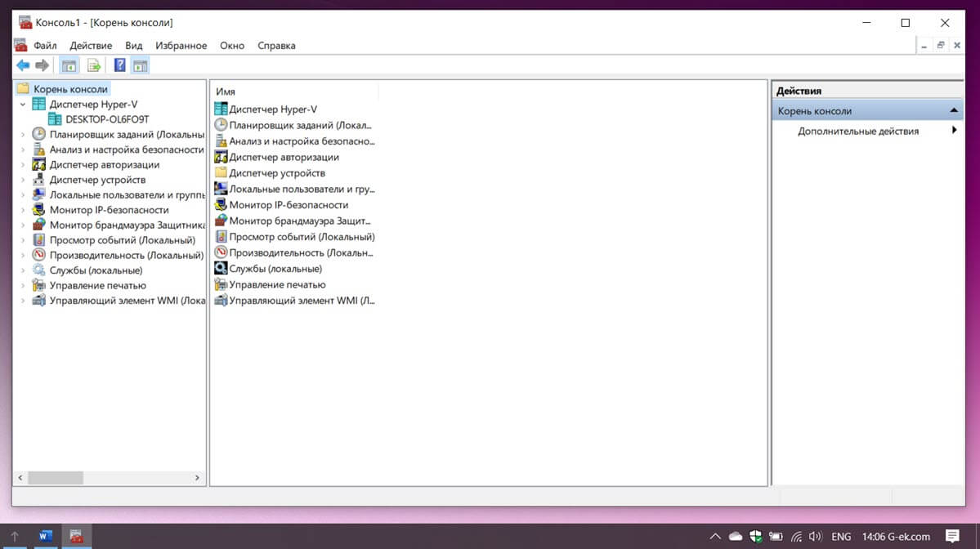Screen dimensions: 980x549
Task: Select Управление печатью in center list
Action: coord(278,284)
